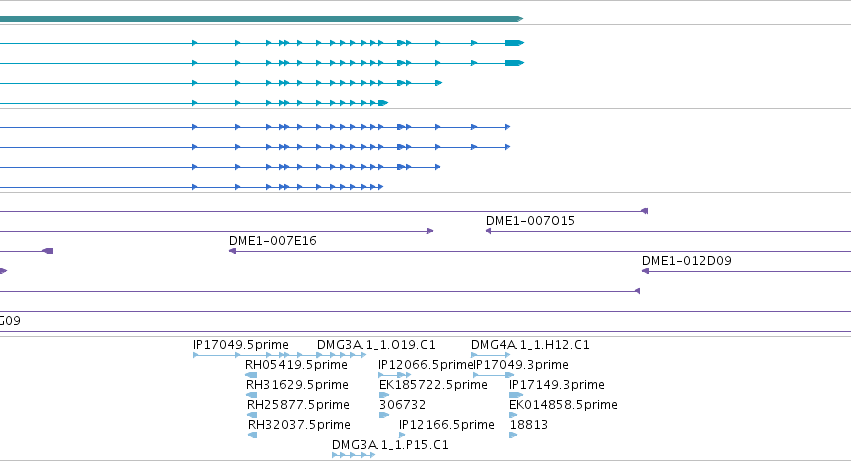Click the DMG4A.1_1.H12.C1 label
Image resolution: width=851 pixels, height=461 pixels.
(530, 345)
